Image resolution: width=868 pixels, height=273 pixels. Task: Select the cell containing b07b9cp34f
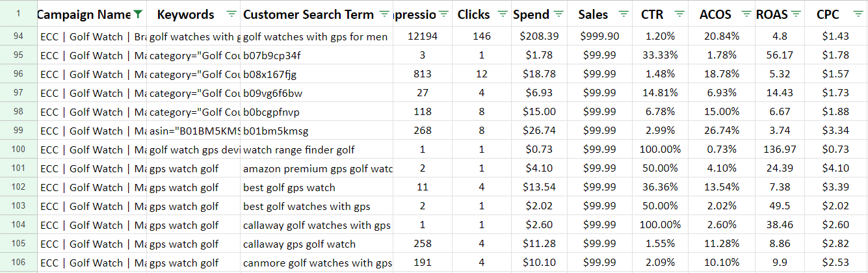coord(317,55)
